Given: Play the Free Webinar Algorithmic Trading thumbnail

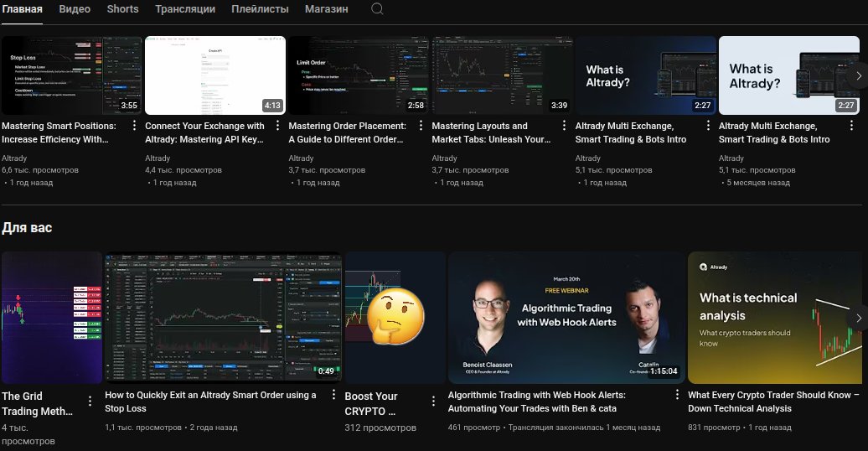Looking at the screenshot, I should pos(566,318).
